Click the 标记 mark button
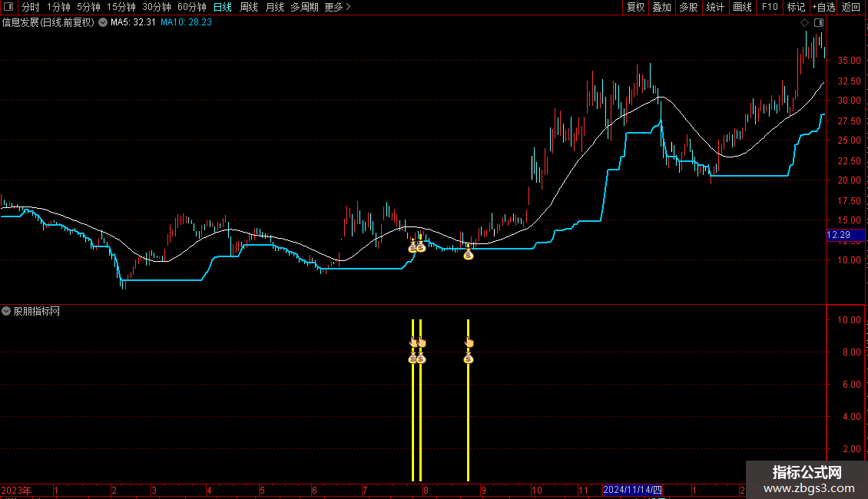 click(x=796, y=7)
